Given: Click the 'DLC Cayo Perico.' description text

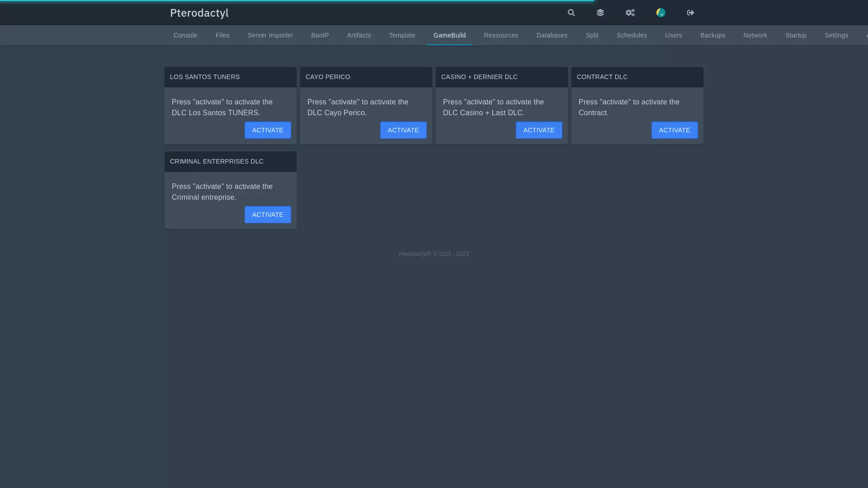Looking at the screenshot, I should coord(337,113).
